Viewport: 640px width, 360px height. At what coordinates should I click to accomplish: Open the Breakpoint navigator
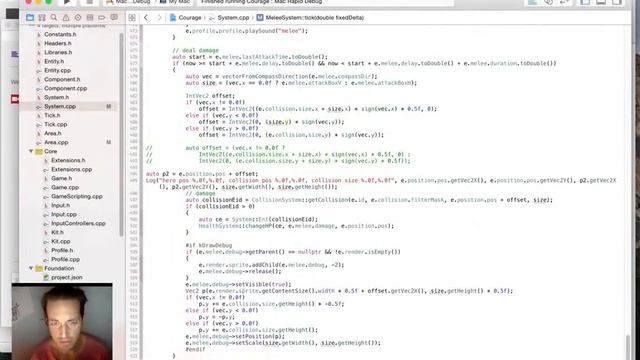coord(102,18)
